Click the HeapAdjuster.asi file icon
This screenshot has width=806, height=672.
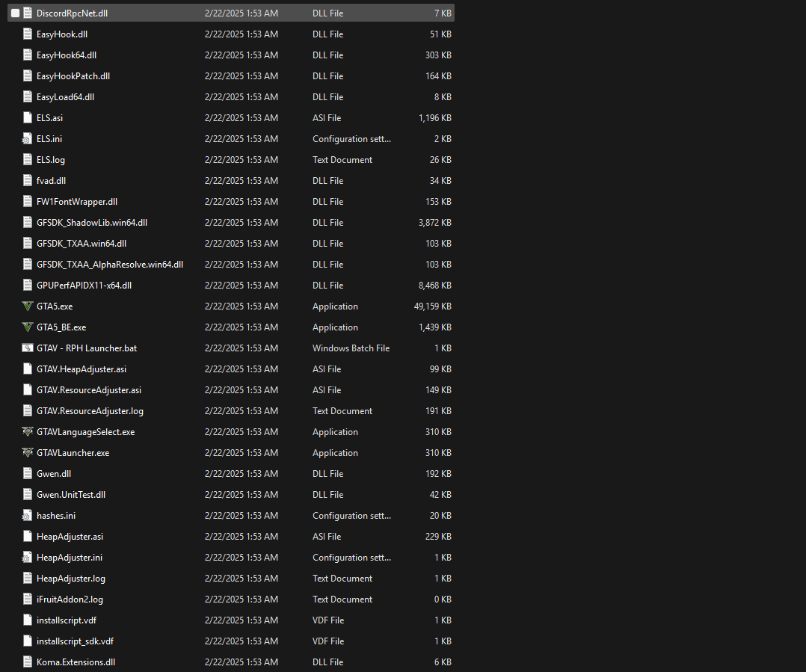[x=28, y=537]
